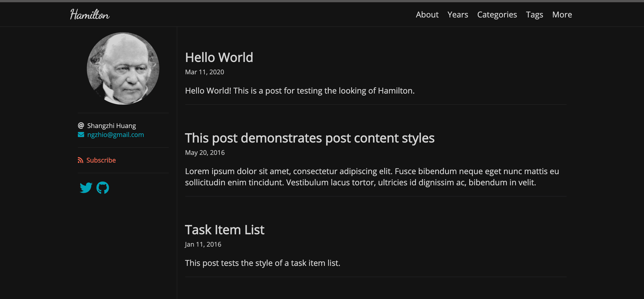Image resolution: width=644 pixels, height=299 pixels.
Task: Click the @ icon beside author name
Action: click(81, 125)
